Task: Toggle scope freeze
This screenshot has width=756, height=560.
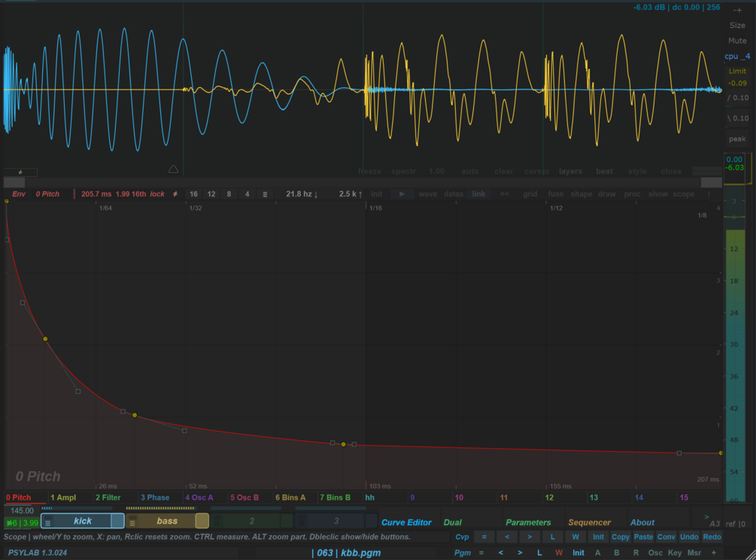Action: pyautogui.click(x=369, y=171)
